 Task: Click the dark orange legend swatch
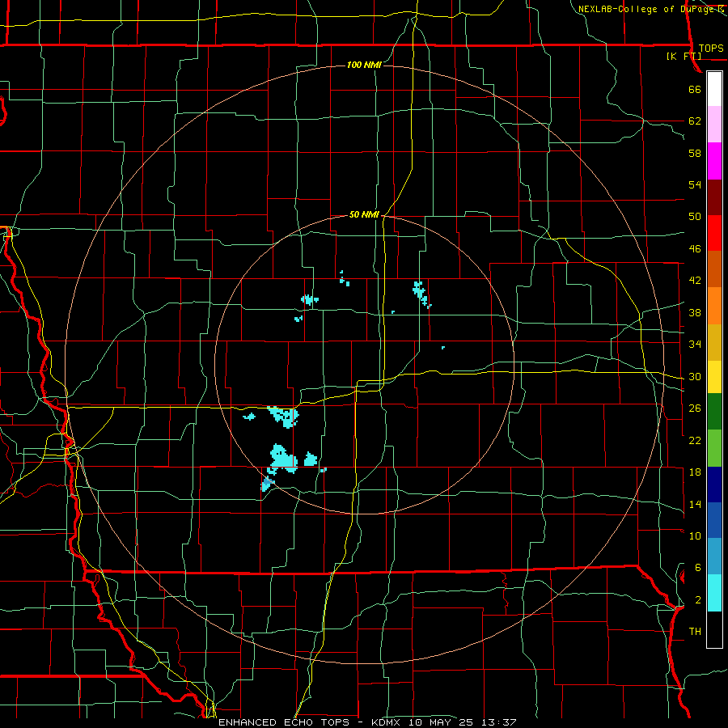[x=714, y=269]
